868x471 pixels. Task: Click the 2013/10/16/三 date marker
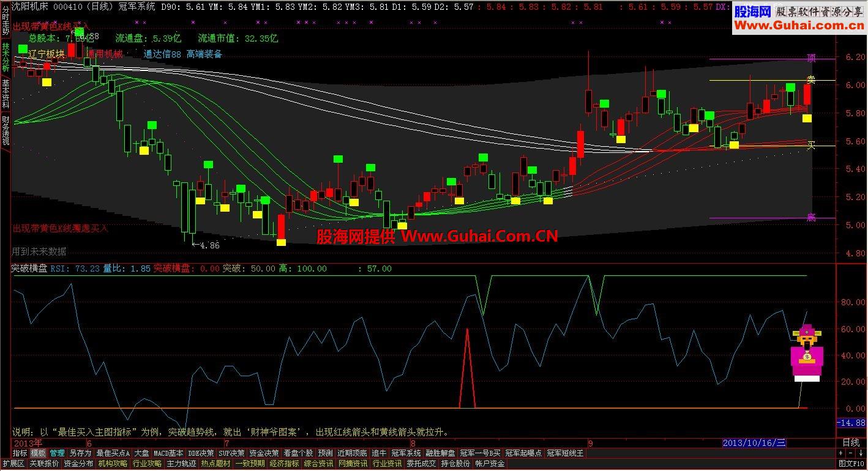coord(754,443)
